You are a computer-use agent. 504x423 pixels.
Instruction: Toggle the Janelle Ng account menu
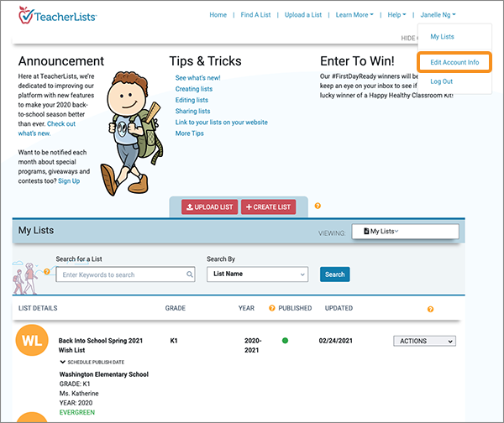[x=438, y=15]
